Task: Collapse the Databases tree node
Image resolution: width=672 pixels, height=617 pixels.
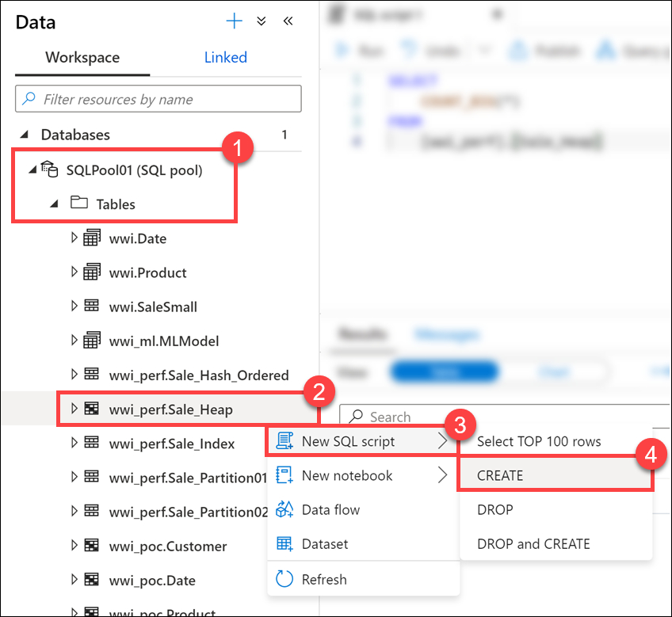Action: coord(25,135)
